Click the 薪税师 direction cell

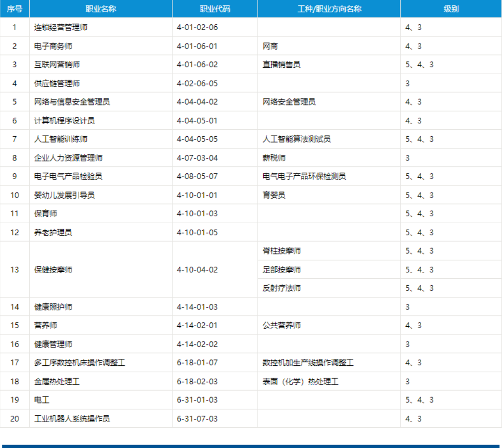click(x=329, y=158)
